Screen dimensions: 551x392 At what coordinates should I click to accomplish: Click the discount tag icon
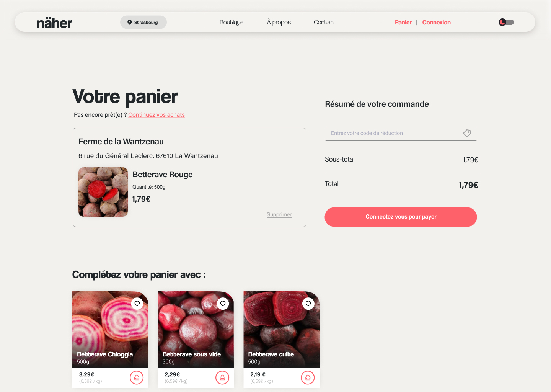[467, 133]
